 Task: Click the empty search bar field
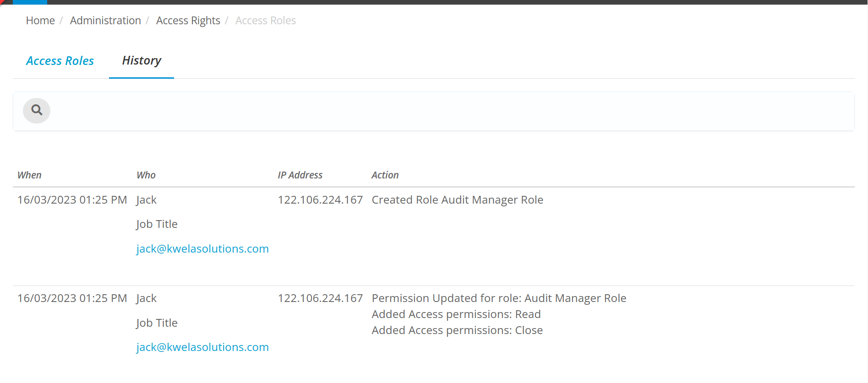449,111
